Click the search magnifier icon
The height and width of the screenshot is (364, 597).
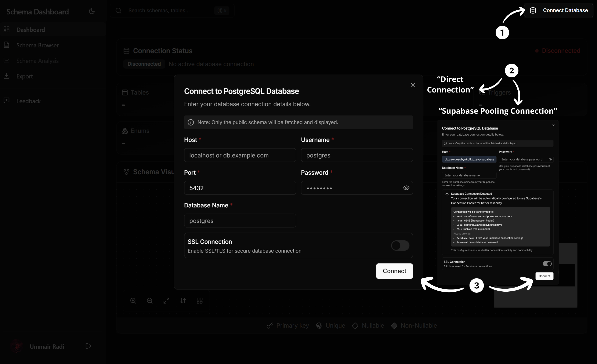click(118, 11)
